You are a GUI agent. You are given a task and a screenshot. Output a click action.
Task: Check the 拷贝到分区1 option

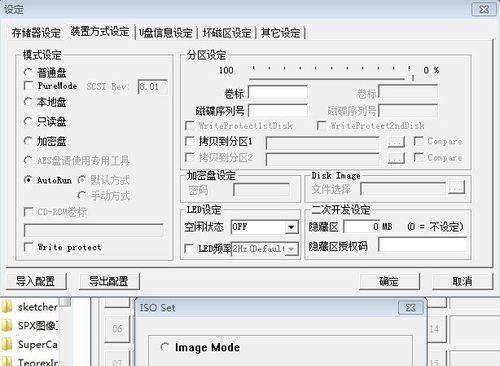point(190,141)
